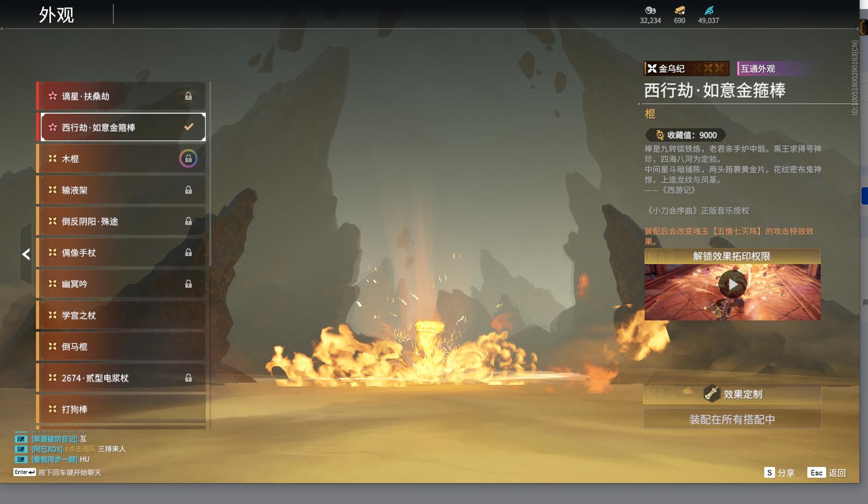The width and height of the screenshot is (868, 504).
Task: Collapse the weapon list with the left arrow
Action: click(x=26, y=254)
